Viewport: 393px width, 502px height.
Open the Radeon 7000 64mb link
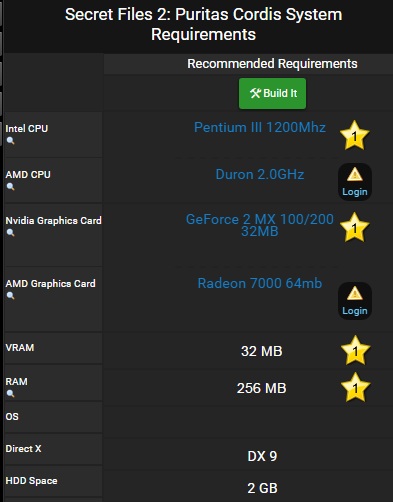tap(260, 283)
